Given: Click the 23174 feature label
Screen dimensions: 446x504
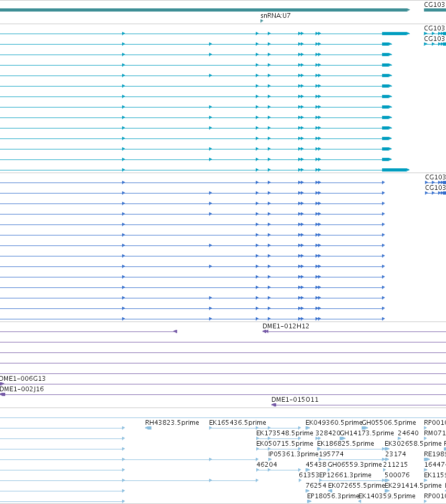Looking at the screenshot, I should point(396,454).
